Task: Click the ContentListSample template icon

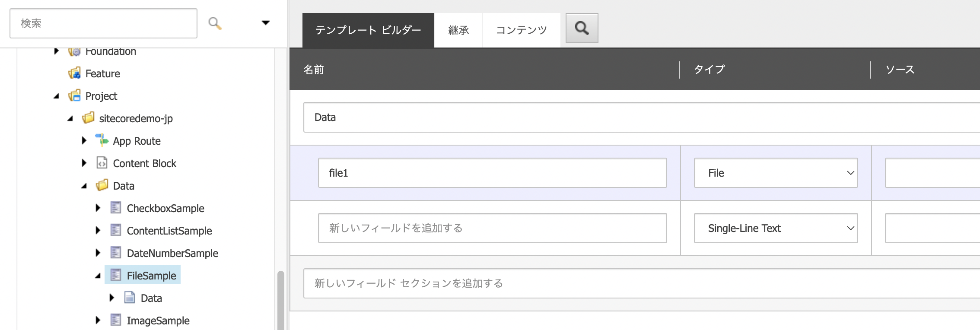Action: point(116,230)
